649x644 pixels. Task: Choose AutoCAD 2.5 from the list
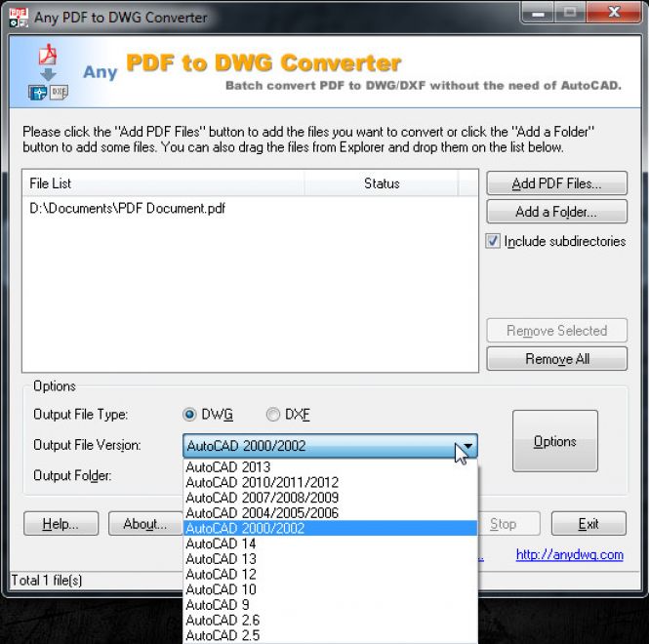point(330,635)
